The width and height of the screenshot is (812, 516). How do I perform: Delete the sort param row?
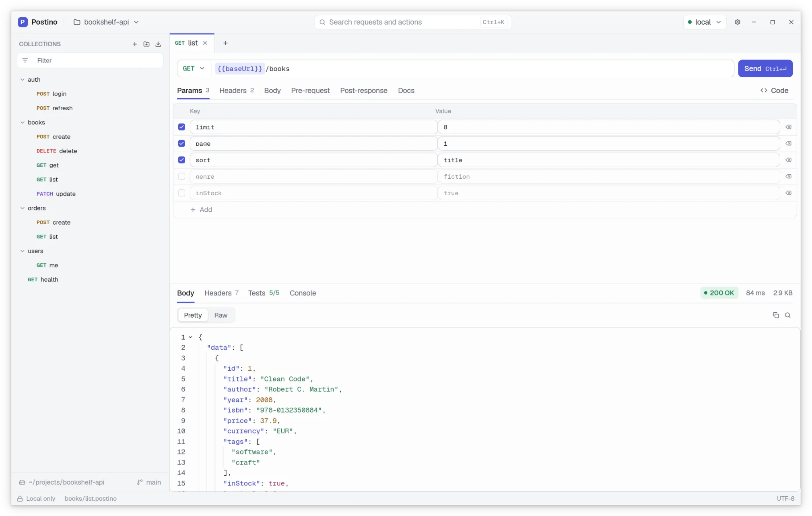(x=789, y=160)
